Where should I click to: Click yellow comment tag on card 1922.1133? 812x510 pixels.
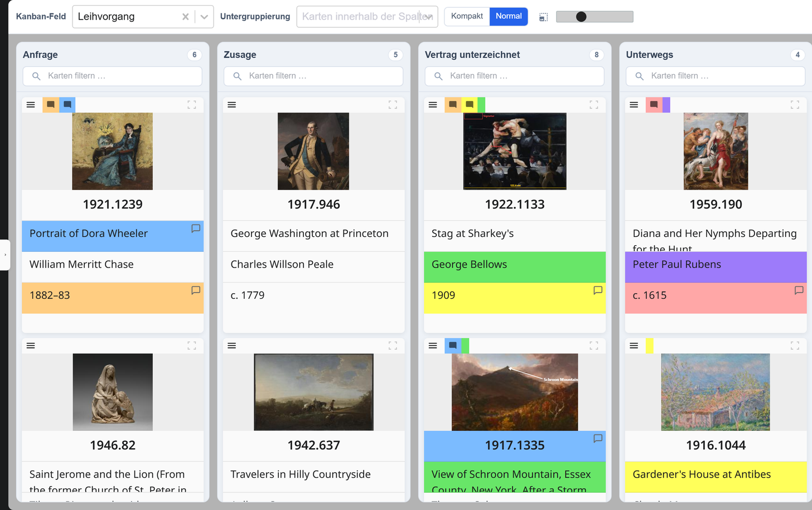[x=469, y=105]
